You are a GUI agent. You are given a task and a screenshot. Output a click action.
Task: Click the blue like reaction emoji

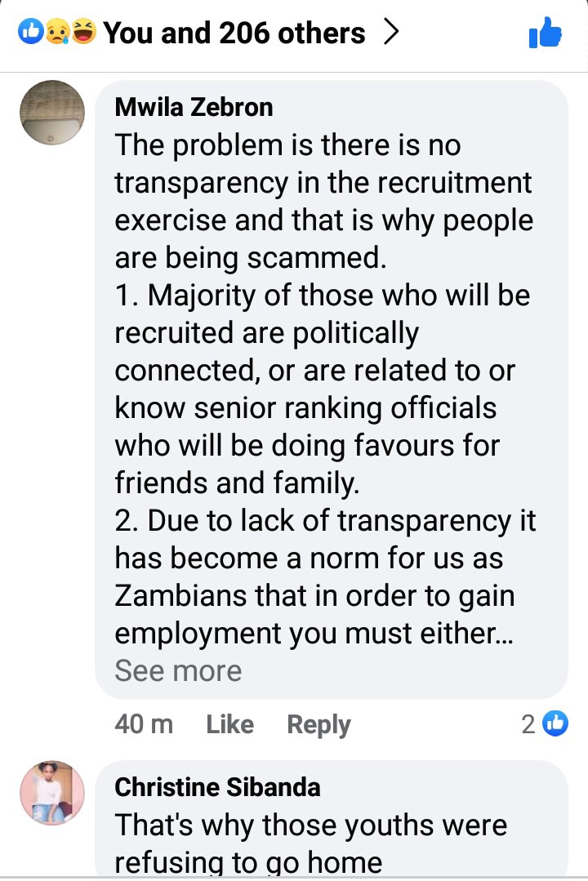pos(30,32)
